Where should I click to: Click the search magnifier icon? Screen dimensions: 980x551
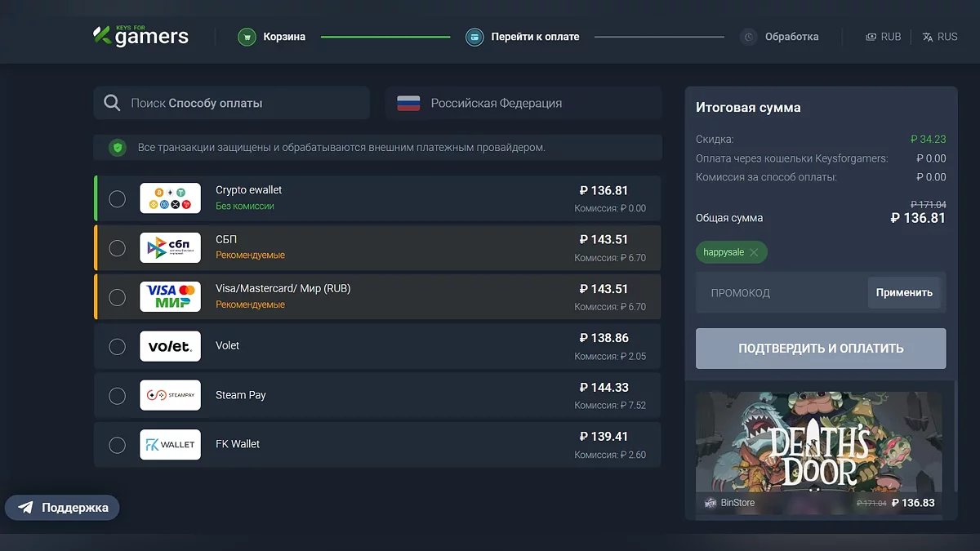pyautogui.click(x=112, y=104)
